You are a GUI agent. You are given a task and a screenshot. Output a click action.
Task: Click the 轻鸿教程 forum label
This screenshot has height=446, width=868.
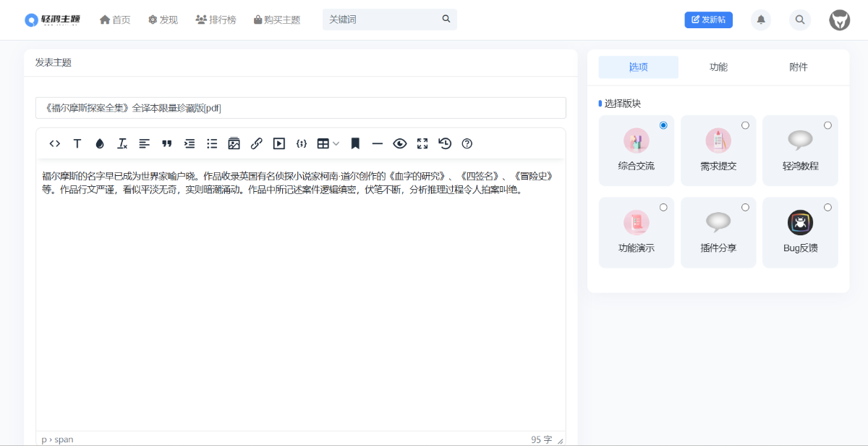click(x=800, y=166)
